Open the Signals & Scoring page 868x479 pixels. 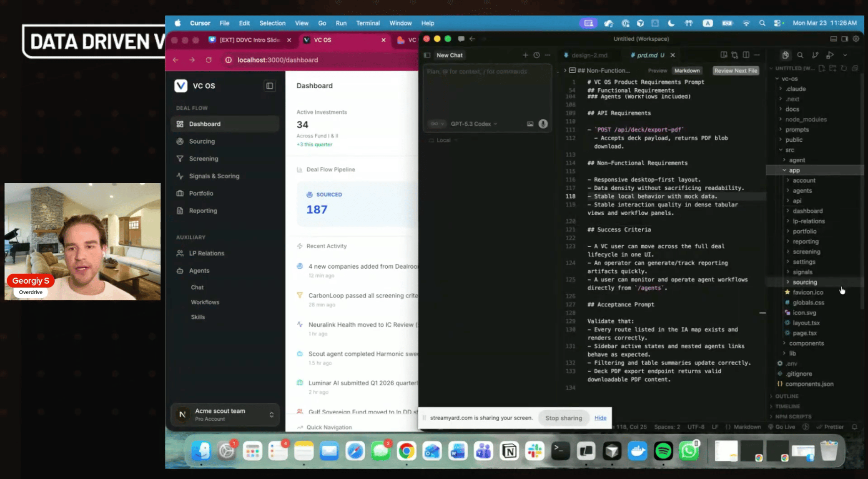click(214, 176)
